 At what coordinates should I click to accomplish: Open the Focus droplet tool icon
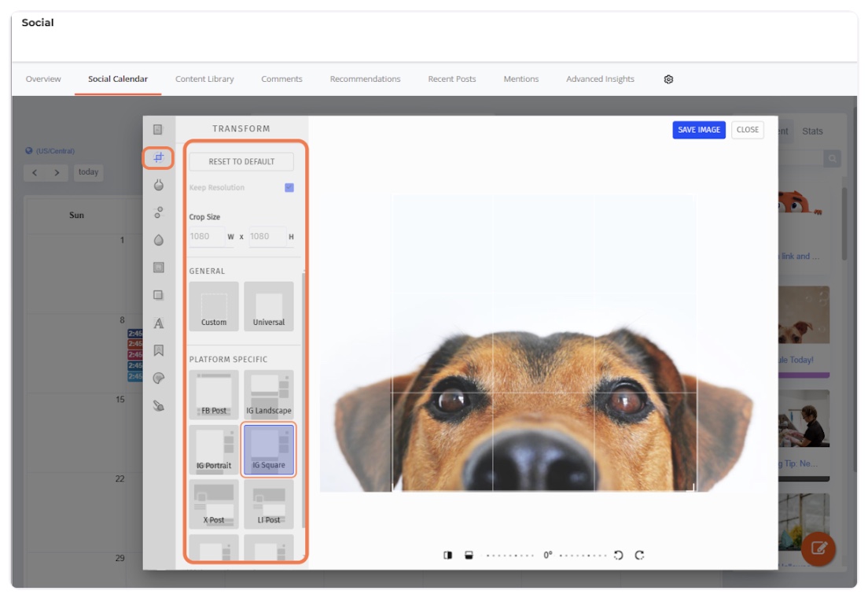tap(158, 240)
